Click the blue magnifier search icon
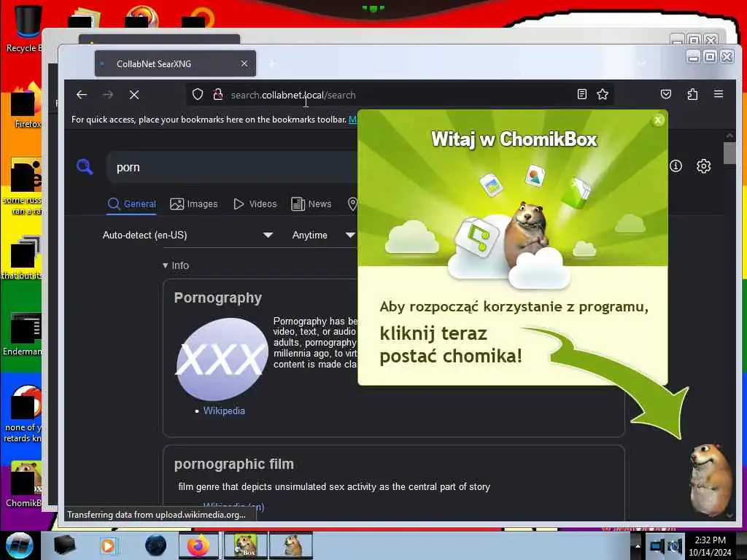 (85, 167)
